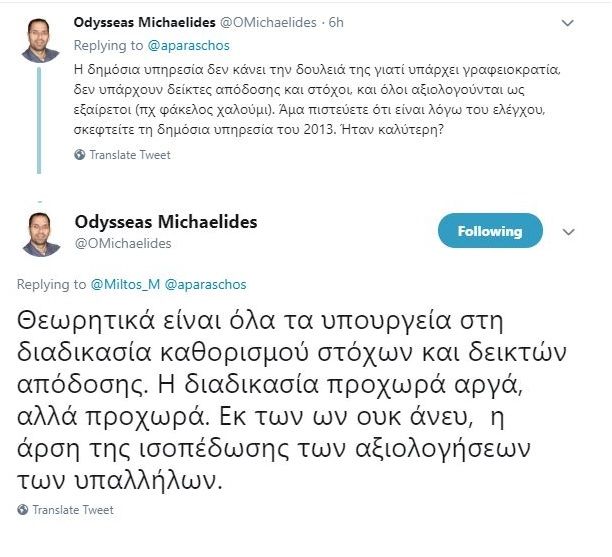Open @OMichaelides handle in first tweet header
The width and height of the screenshot is (612, 557).
pyautogui.click(x=268, y=23)
